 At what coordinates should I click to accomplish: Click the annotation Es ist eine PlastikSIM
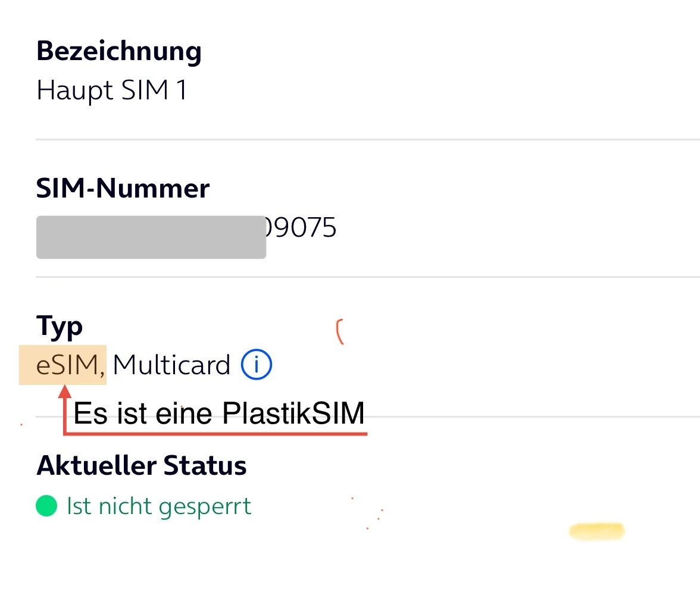coord(218,414)
